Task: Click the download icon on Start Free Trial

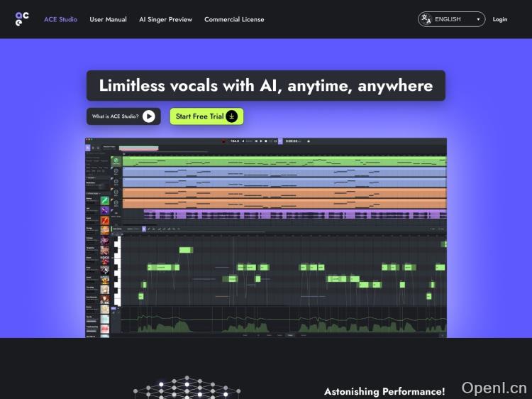Action: tap(231, 116)
